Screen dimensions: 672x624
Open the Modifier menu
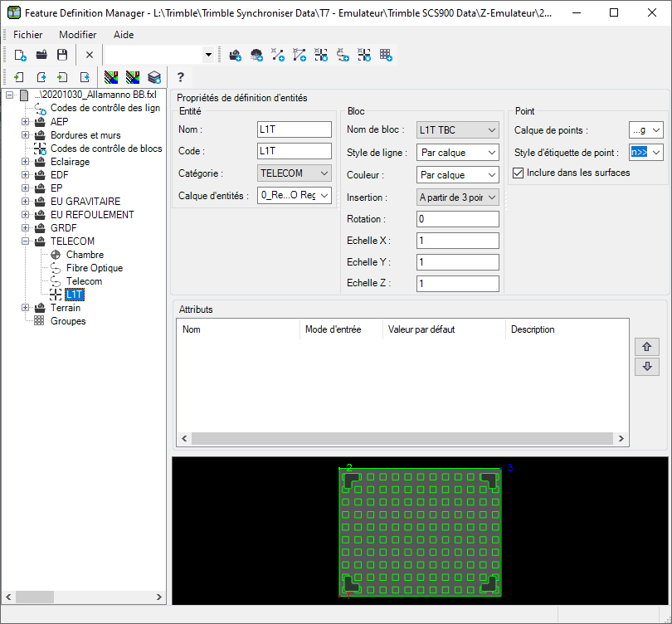[77, 35]
